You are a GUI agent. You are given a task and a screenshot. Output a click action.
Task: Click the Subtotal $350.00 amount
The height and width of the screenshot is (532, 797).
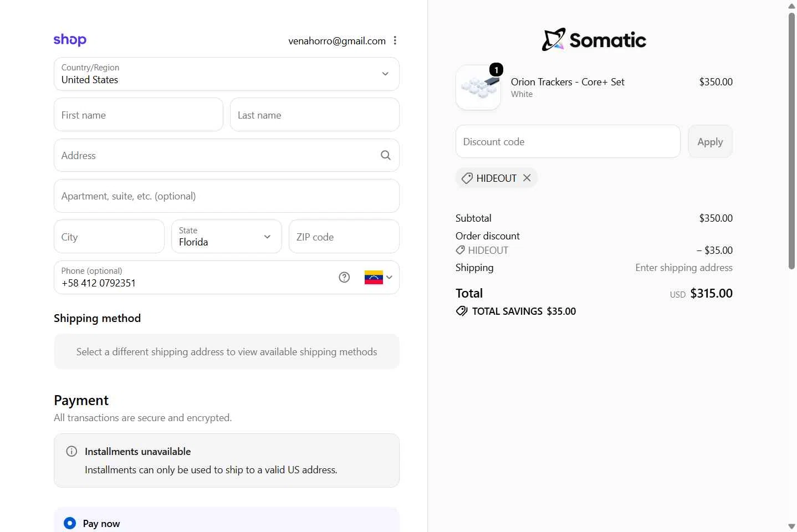pyautogui.click(x=716, y=218)
